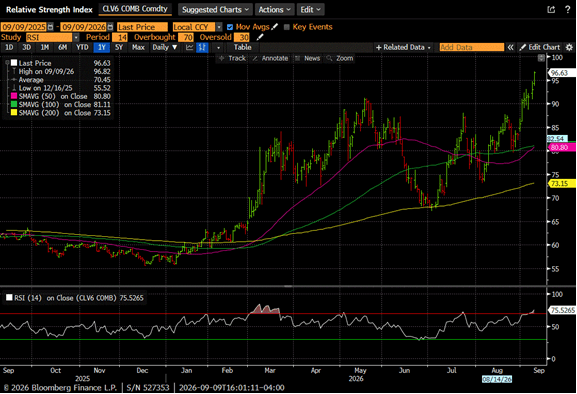Edit RSI study parameters pencil icon
The height and width of the screenshot is (394, 577).
click(260, 37)
